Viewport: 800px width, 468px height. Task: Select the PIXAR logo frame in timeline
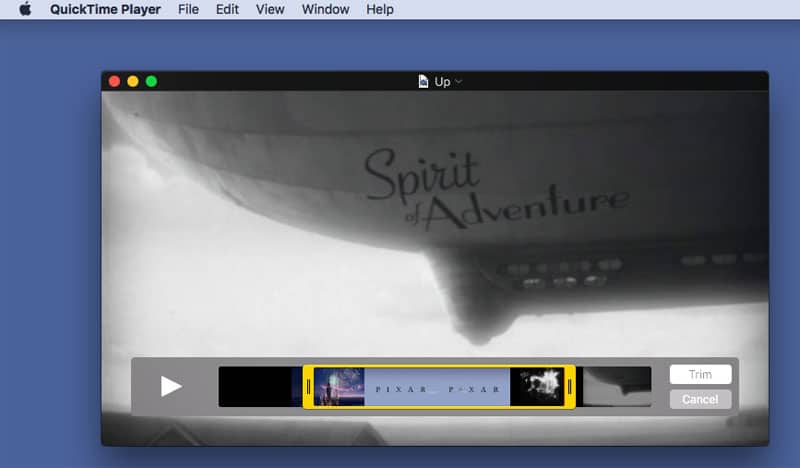(437, 387)
